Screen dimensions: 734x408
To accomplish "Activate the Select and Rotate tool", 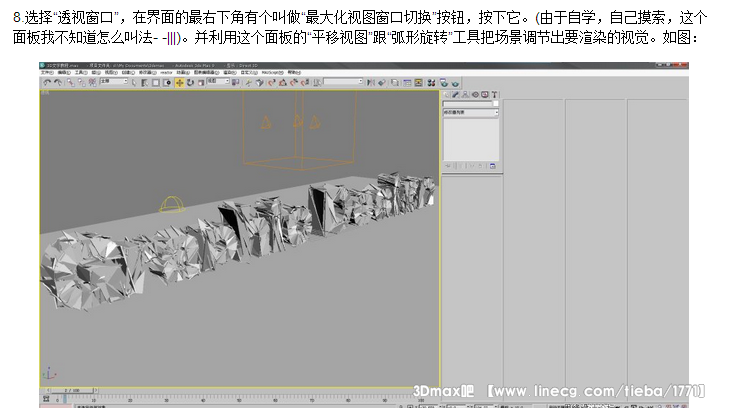I will pos(191,82).
